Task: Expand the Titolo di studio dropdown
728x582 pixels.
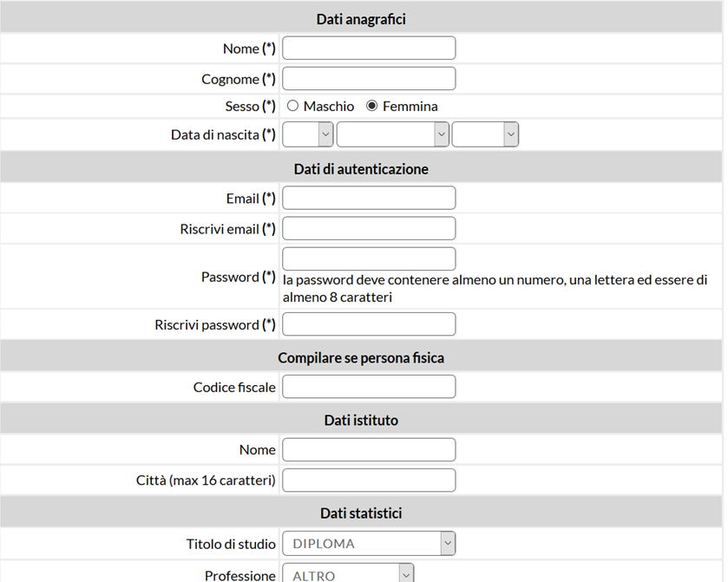Action: [x=369, y=544]
